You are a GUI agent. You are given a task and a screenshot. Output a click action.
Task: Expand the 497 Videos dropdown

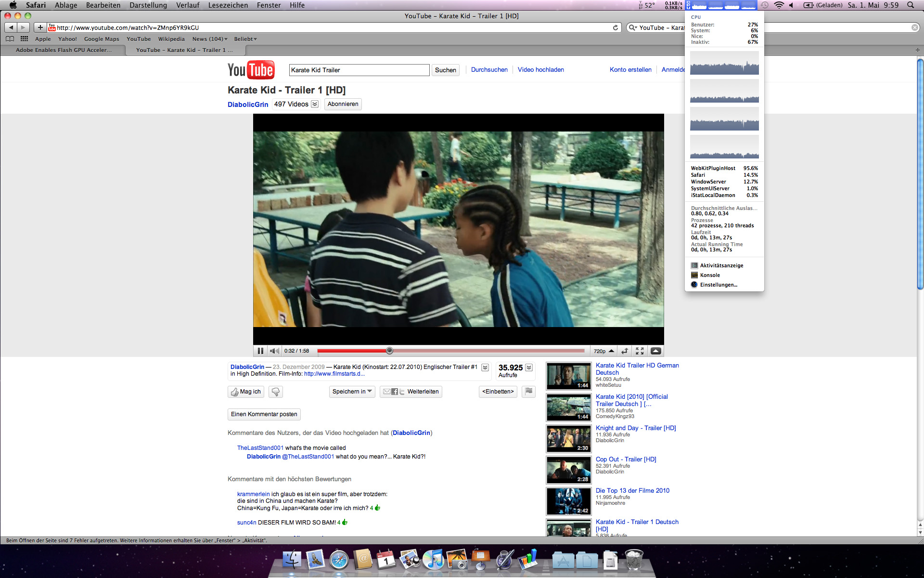click(x=315, y=104)
